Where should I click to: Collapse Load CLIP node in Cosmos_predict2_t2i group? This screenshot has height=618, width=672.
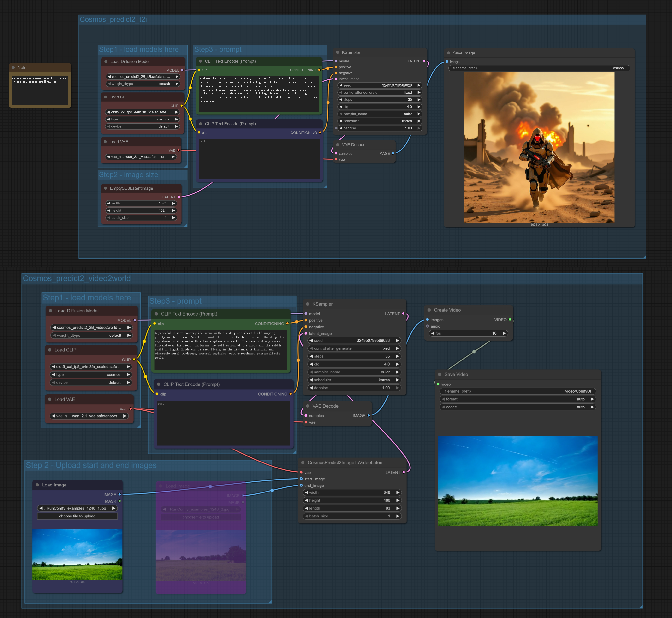(105, 97)
